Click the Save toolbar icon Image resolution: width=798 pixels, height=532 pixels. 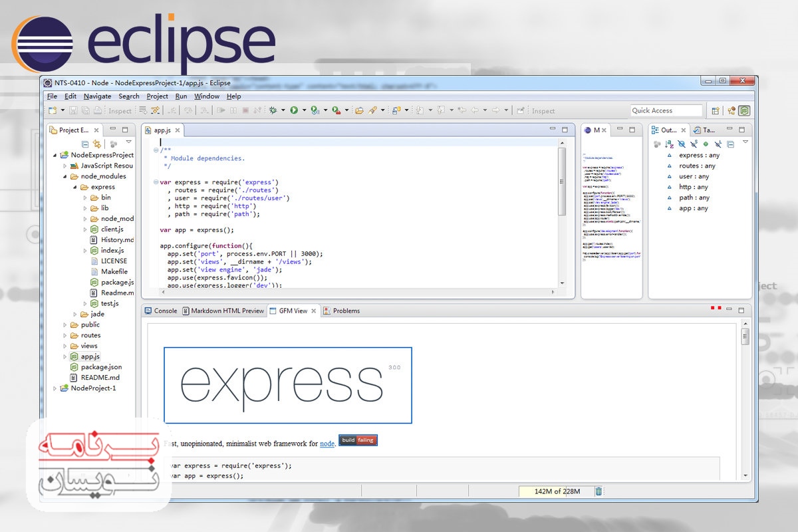click(x=73, y=110)
